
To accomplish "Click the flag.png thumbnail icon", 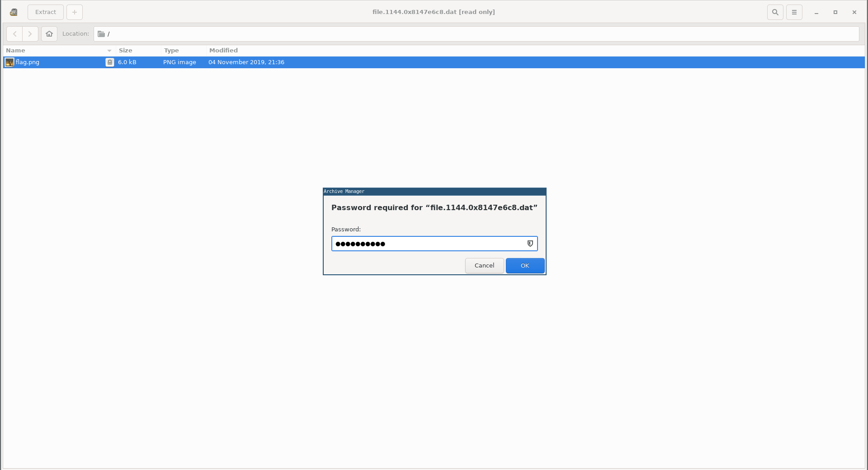I will pos(9,62).
